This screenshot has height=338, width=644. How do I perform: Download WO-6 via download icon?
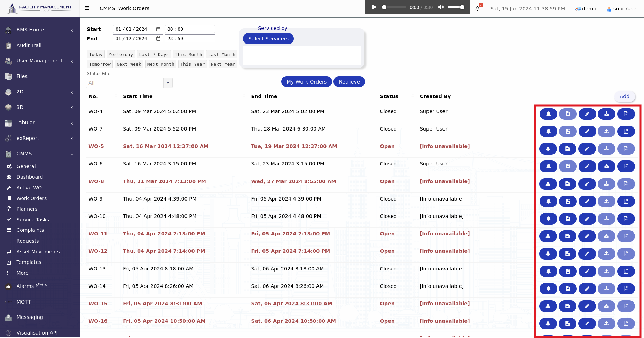[607, 166]
